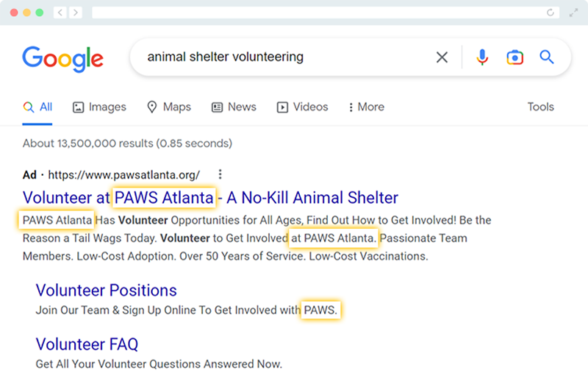Viewport: 588px width, 384px height.
Task: Click the browser back arrow
Action: click(59, 13)
